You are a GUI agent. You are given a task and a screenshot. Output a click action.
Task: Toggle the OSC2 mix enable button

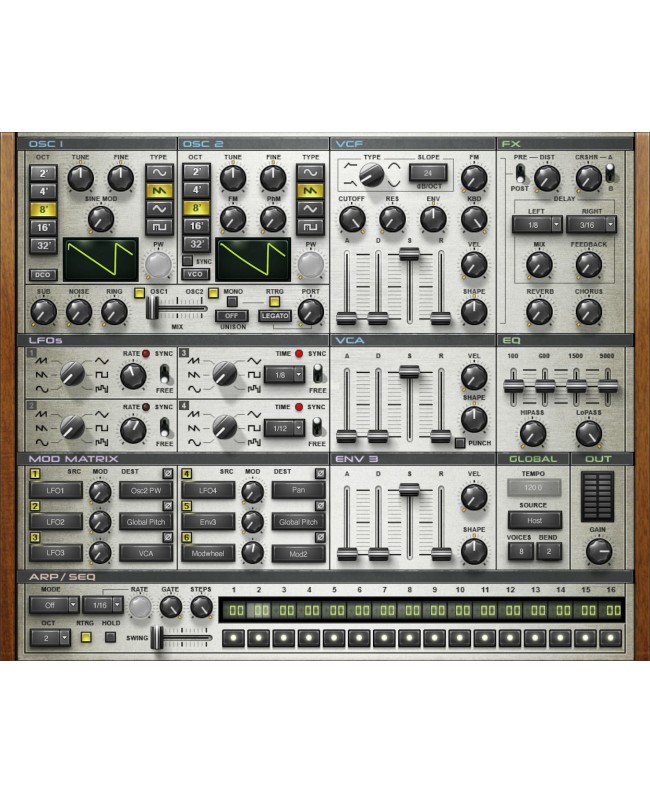214,292
